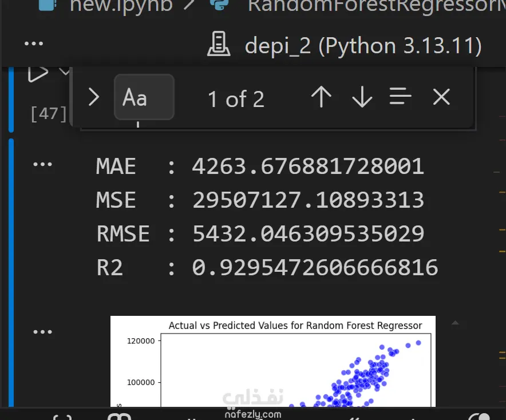Select RandomForestRegressor breadcrumb item
This screenshot has width=506, height=420.
coord(377,6)
